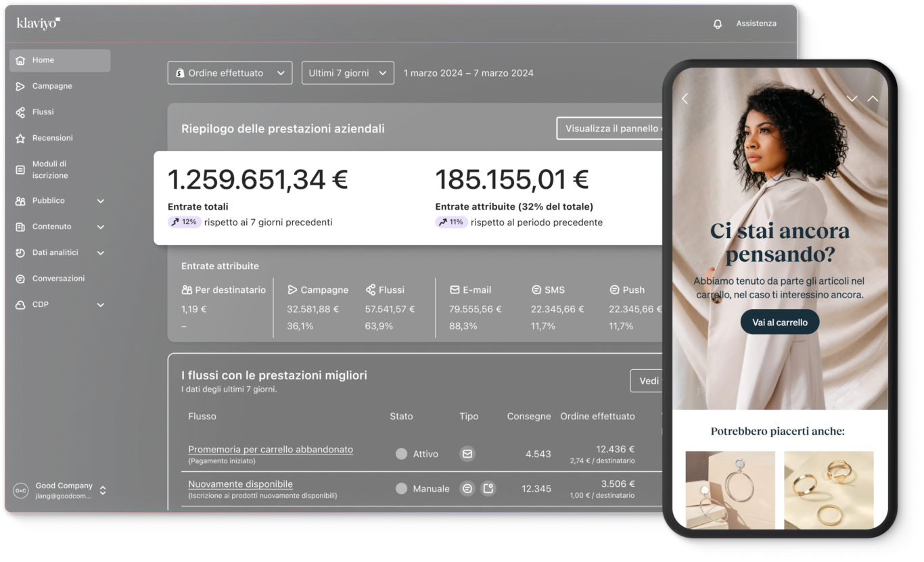Click the Flussi sidebar icon
Screen dimensions: 924x562
(x=20, y=112)
